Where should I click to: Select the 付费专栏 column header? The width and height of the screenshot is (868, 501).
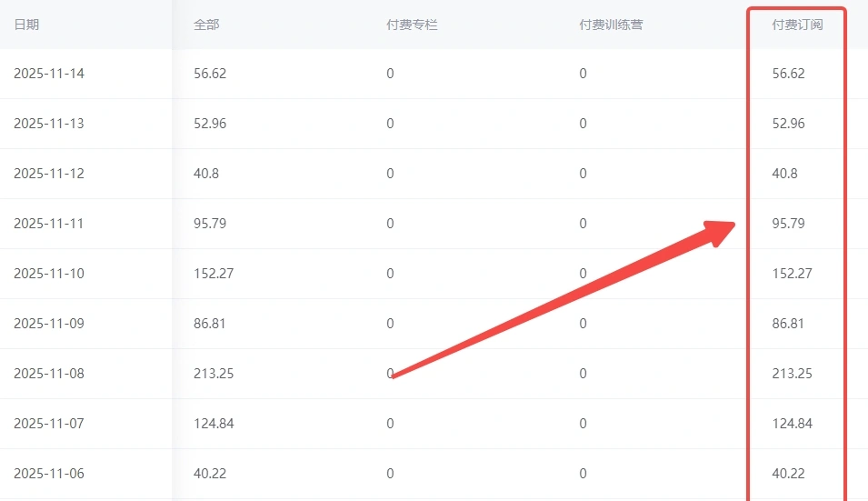412,25
